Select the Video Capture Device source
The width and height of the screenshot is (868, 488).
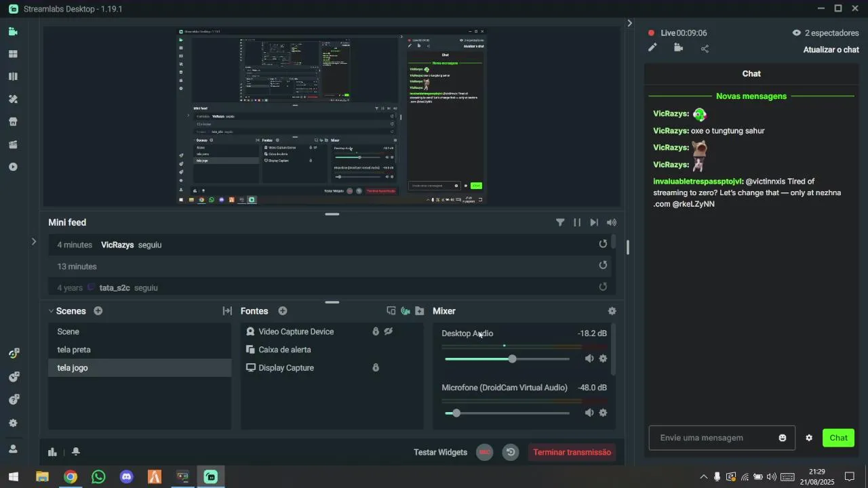click(x=332, y=331)
